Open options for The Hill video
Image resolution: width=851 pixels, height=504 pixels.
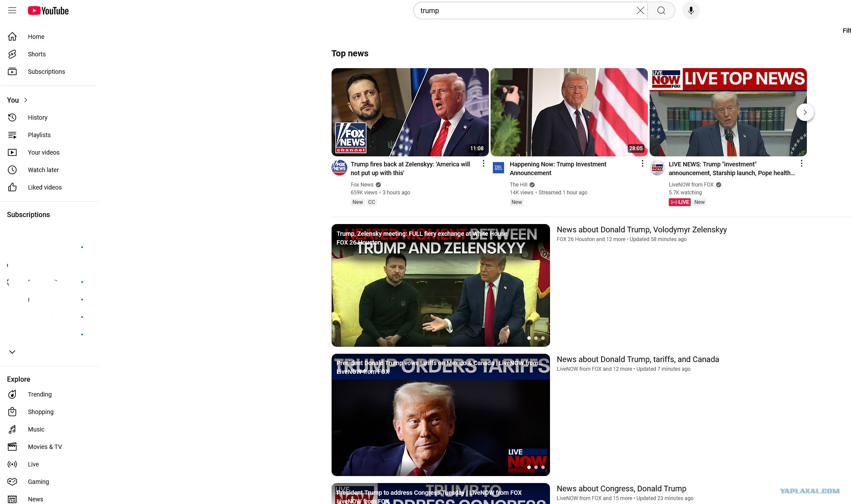coord(642,163)
